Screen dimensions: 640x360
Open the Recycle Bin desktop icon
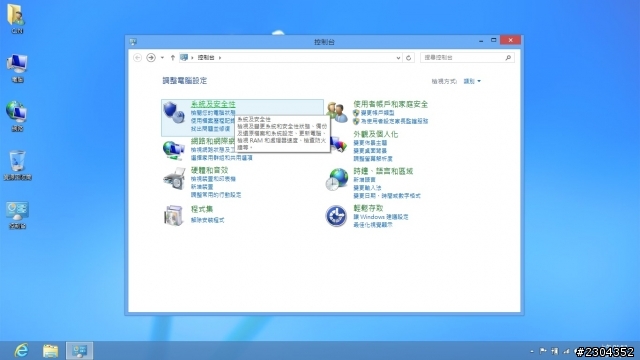(17, 165)
